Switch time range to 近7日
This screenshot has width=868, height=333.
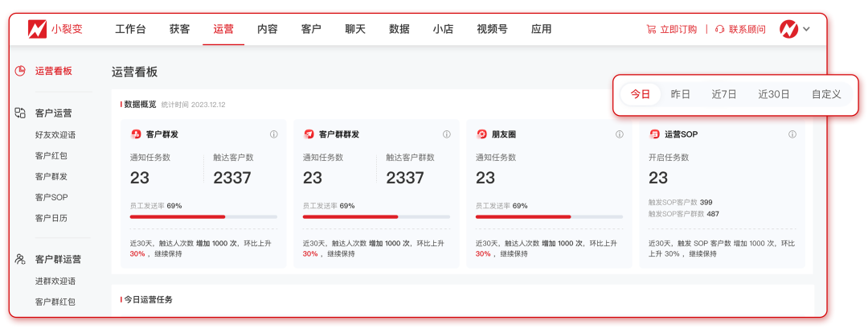[x=723, y=94]
